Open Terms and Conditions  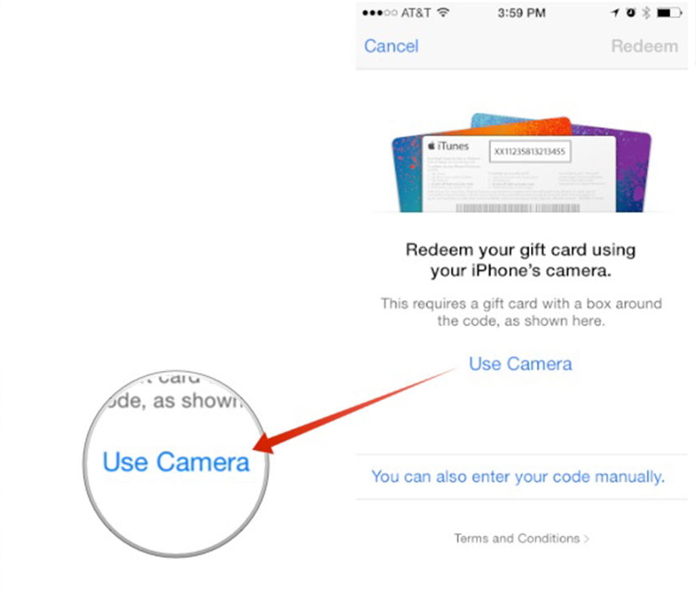tap(517, 538)
